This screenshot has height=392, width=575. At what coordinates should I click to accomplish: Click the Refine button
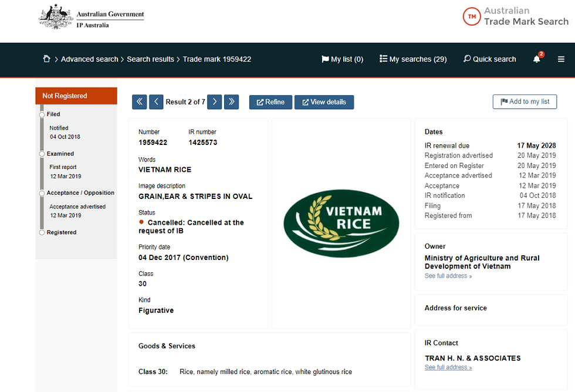click(x=270, y=102)
